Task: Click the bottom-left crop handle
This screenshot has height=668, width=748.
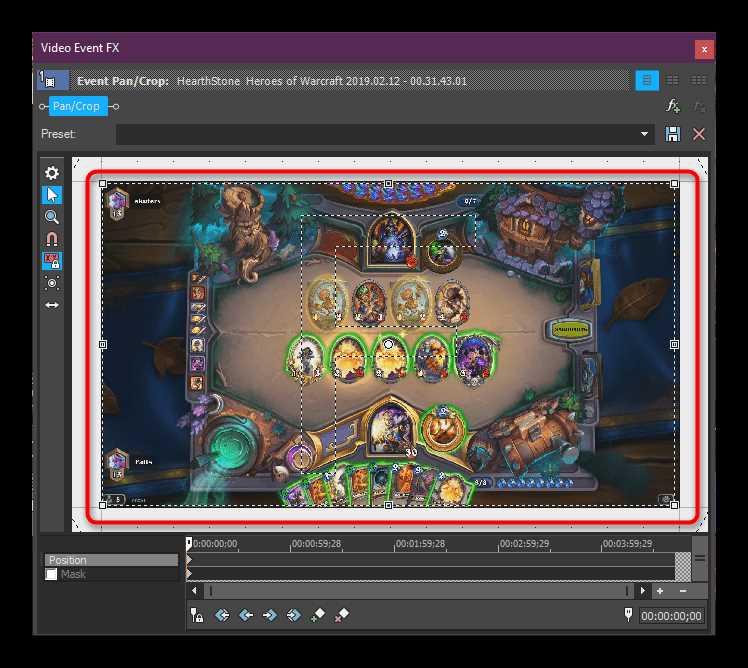Action: pos(103,505)
